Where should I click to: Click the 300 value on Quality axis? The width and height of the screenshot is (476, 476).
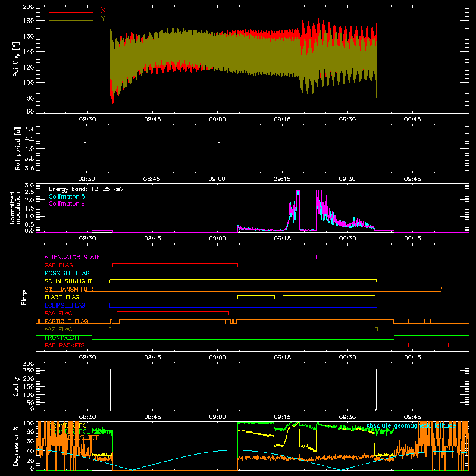(x=28, y=364)
